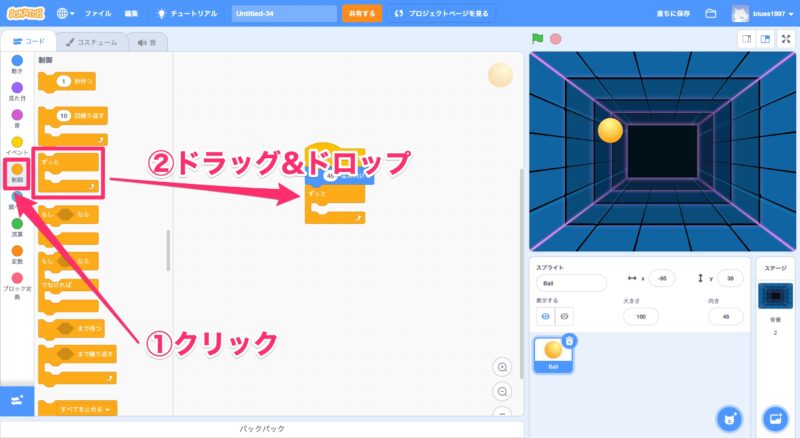Select the blue 動き category circle
Viewport: 800px width, 438px height.
[x=17, y=60]
